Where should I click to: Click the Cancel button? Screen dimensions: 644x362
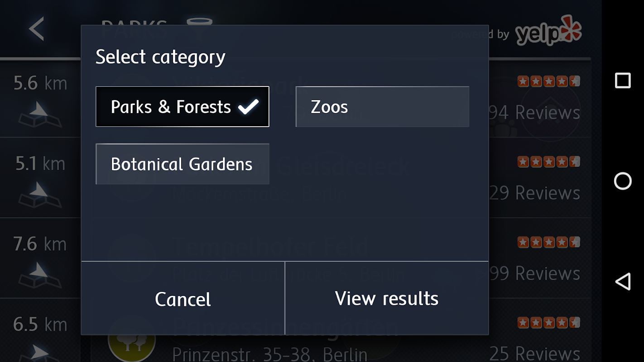183,299
